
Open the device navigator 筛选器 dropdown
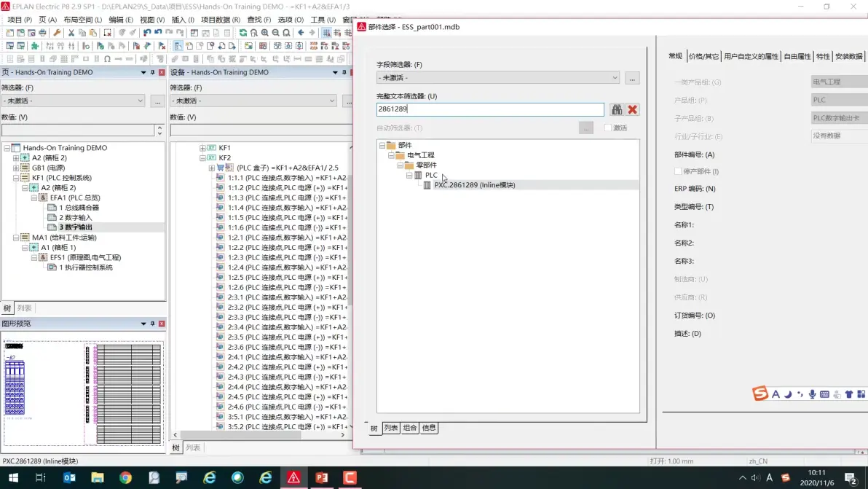click(x=253, y=101)
